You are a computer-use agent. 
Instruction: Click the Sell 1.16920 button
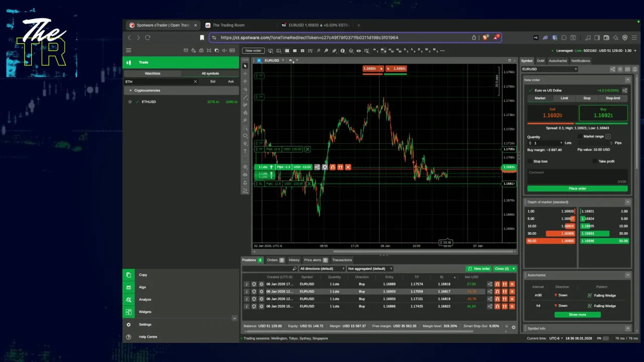pyautogui.click(x=552, y=113)
